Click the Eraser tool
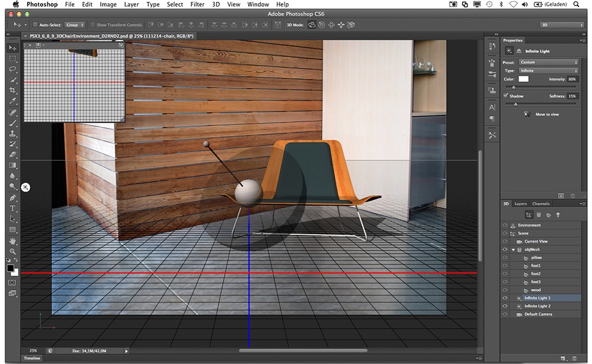Screen dimensions: 592x364 13,155
